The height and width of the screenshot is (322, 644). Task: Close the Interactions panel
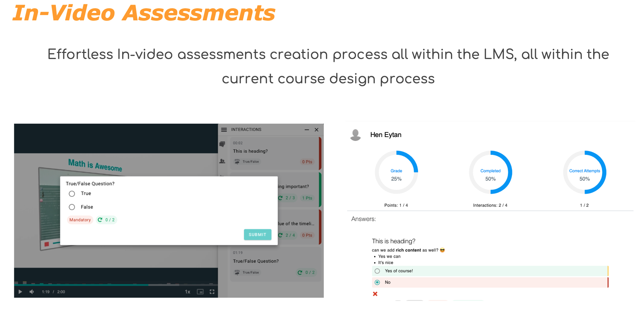coord(317,130)
